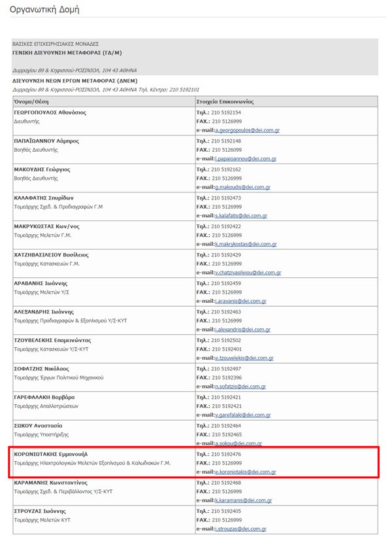The height and width of the screenshot is (537, 392).
Task: Open the g.makoudis@dei.com.gr email link
Action: pos(243,187)
